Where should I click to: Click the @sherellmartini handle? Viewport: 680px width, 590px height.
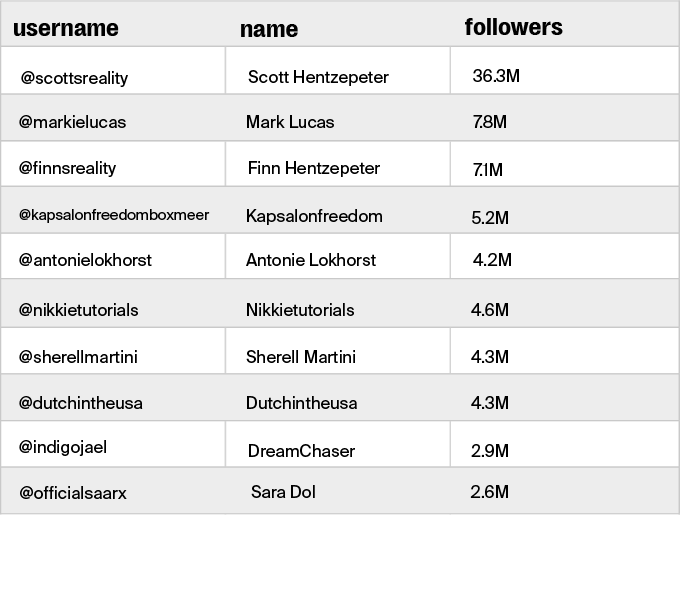78,357
